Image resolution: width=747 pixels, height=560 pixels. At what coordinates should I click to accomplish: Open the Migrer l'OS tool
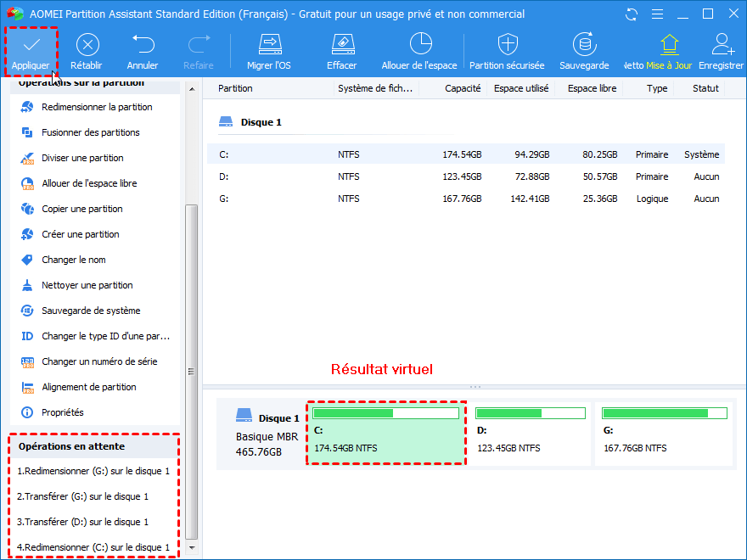[269, 52]
